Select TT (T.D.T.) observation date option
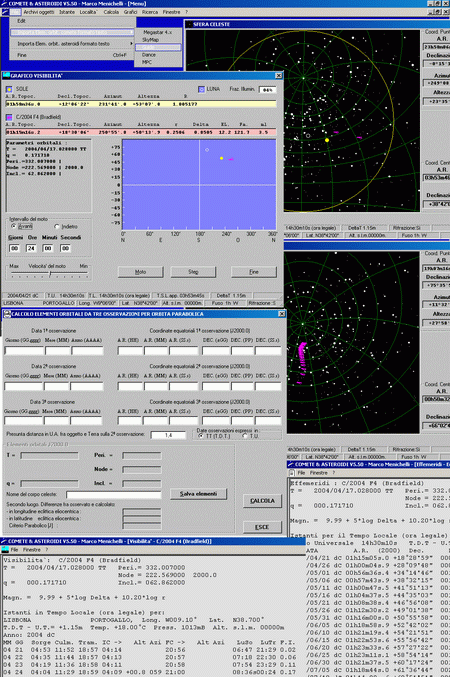 [x=212, y=436]
